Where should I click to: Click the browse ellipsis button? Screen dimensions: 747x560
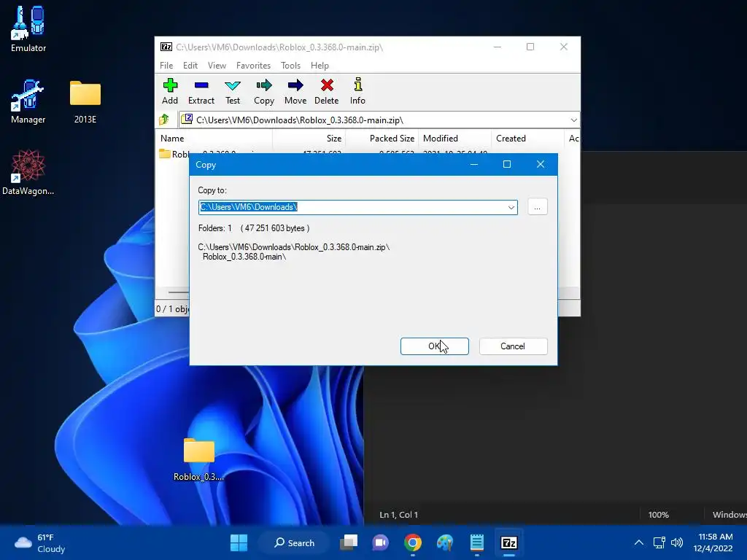(538, 207)
